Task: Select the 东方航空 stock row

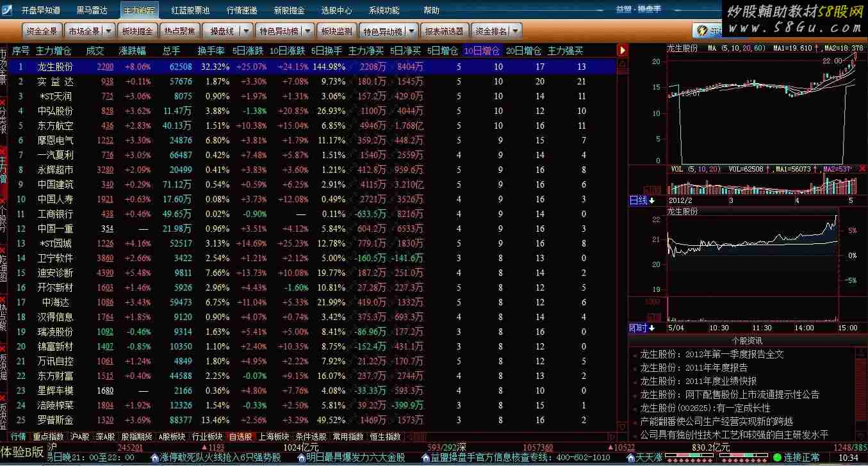Action: pyautogui.click(x=314, y=125)
